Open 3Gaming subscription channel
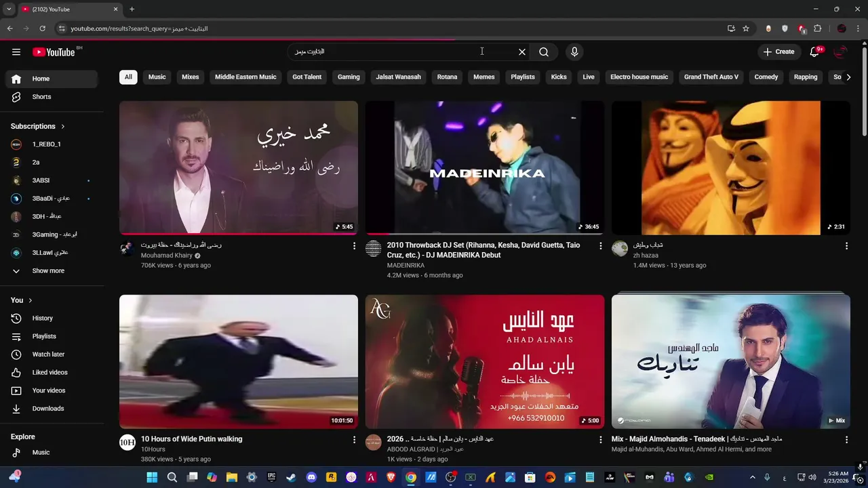Image resolution: width=868 pixels, height=488 pixels. 52,235
